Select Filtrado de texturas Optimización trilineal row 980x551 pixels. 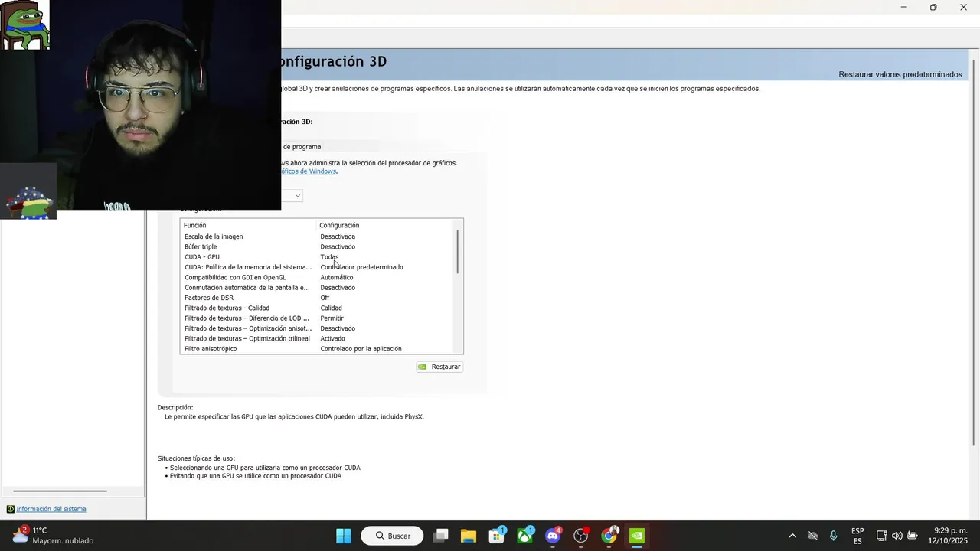coord(318,338)
